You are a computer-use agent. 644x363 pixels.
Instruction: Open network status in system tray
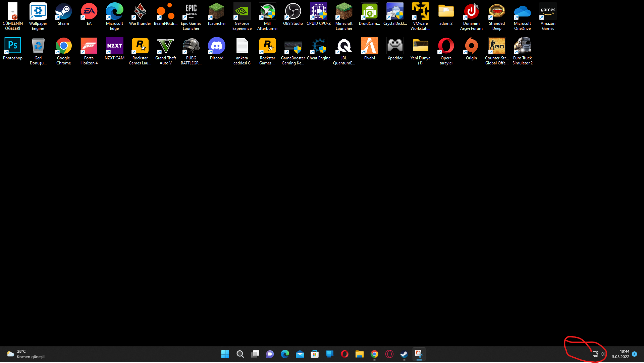tap(595, 354)
